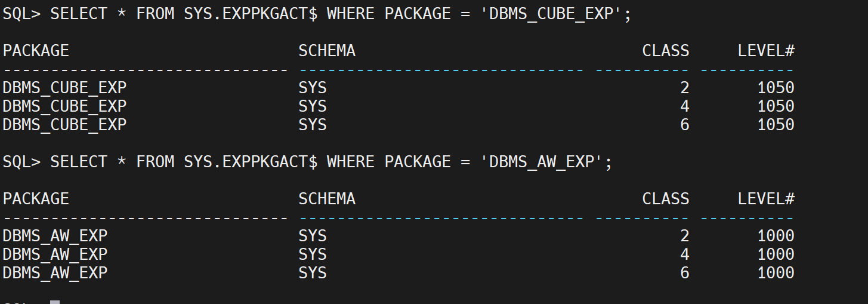Image resolution: width=868 pixels, height=304 pixels.
Task: Click the LEVEL# value 1050 in first row
Action: click(776, 88)
